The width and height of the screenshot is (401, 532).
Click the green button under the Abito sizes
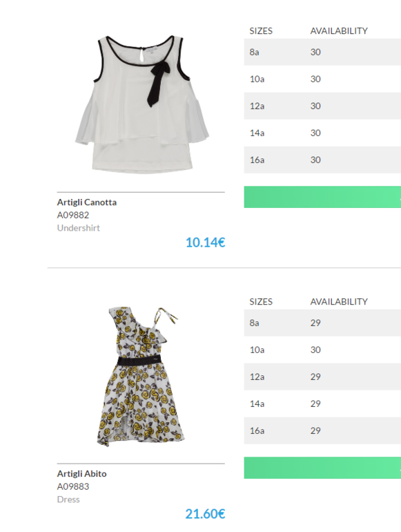click(x=322, y=468)
